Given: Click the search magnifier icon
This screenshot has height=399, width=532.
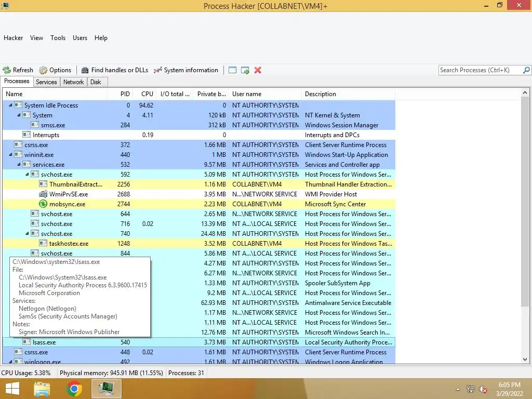Looking at the screenshot, I should 526,70.
